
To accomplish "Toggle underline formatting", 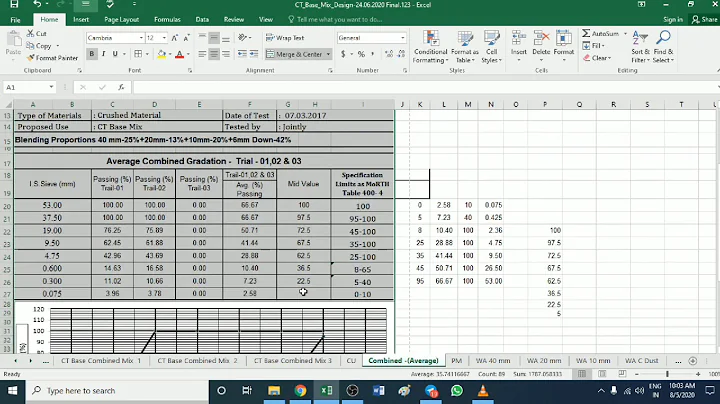I will pos(115,54).
